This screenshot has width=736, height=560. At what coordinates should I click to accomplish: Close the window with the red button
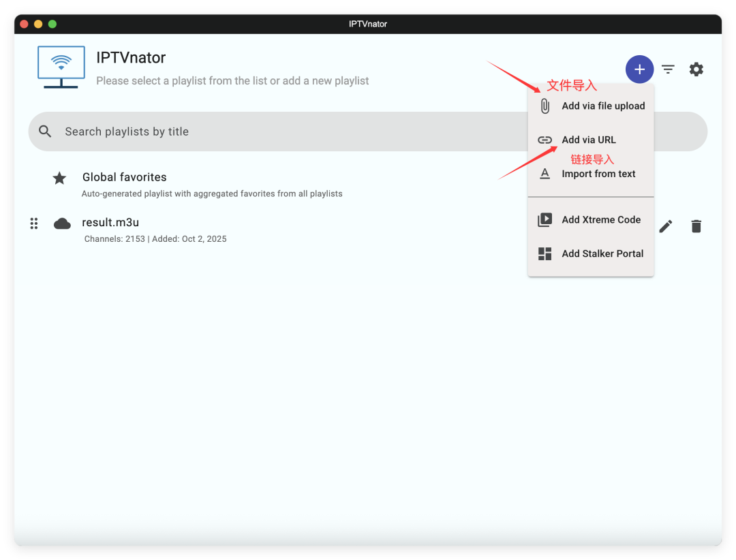(25, 24)
